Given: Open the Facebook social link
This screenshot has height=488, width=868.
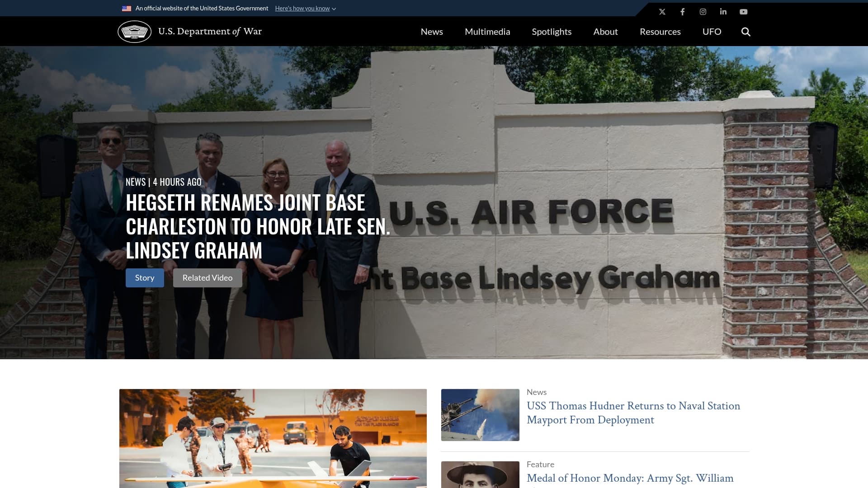Looking at the screenshot, I should pyautogui.click(x=683, y=12).
